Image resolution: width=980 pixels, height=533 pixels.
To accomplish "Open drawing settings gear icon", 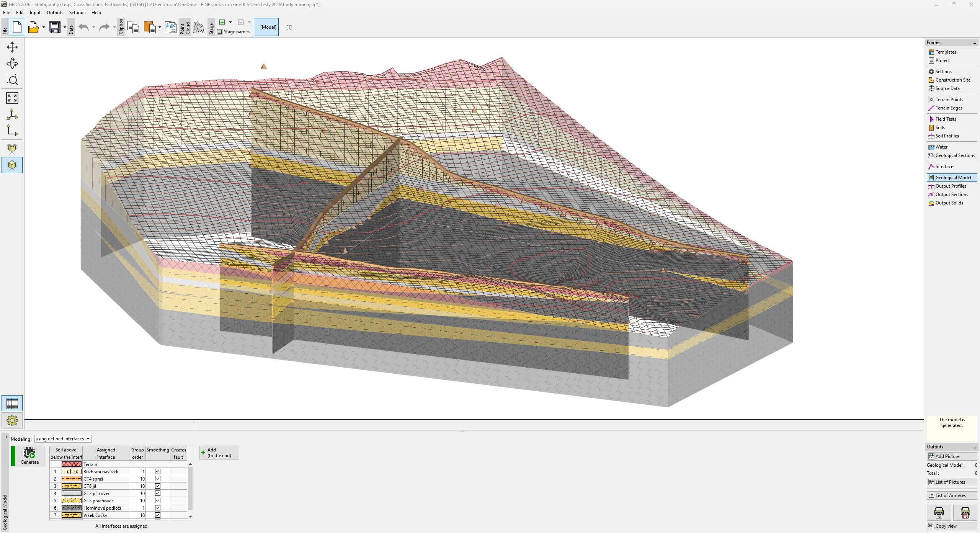I will pos(12,420).
